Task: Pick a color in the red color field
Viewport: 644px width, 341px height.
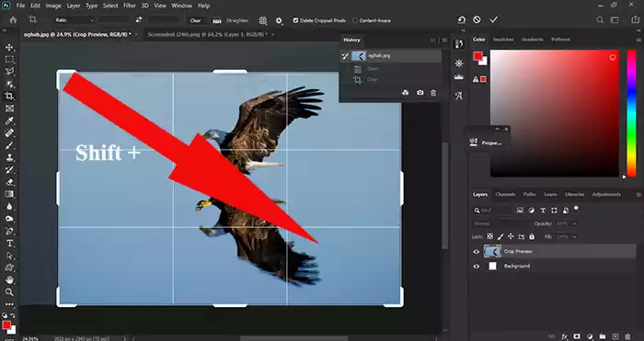Action: 555,113
